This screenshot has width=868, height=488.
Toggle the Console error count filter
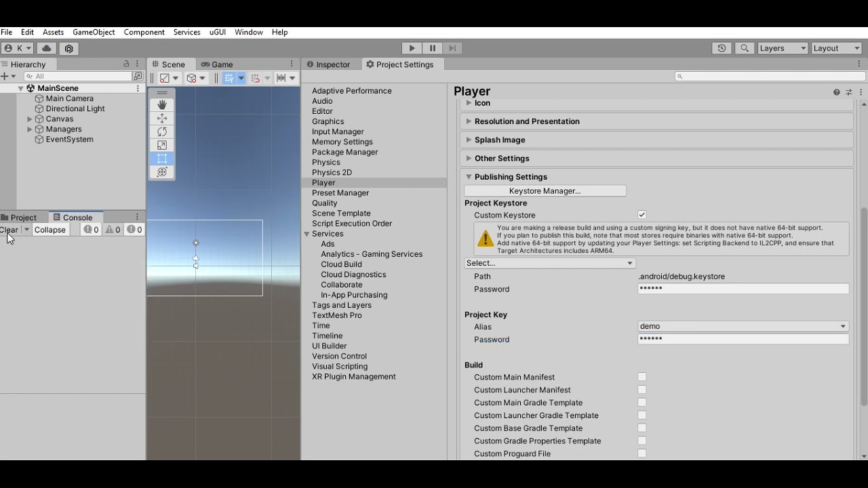pyautogui.click(x=135, y=230)
